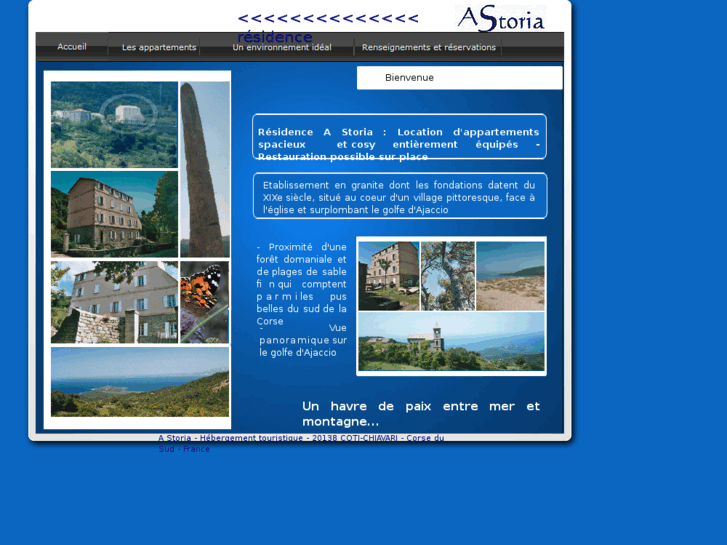The height and width of the screenshot is (545, 727).
Task: Open Un environnement idéal menu item
Action: (282, 47)
